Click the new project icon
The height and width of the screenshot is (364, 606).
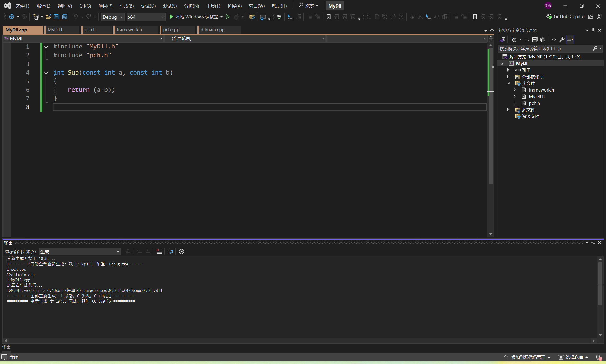(36, 17)
